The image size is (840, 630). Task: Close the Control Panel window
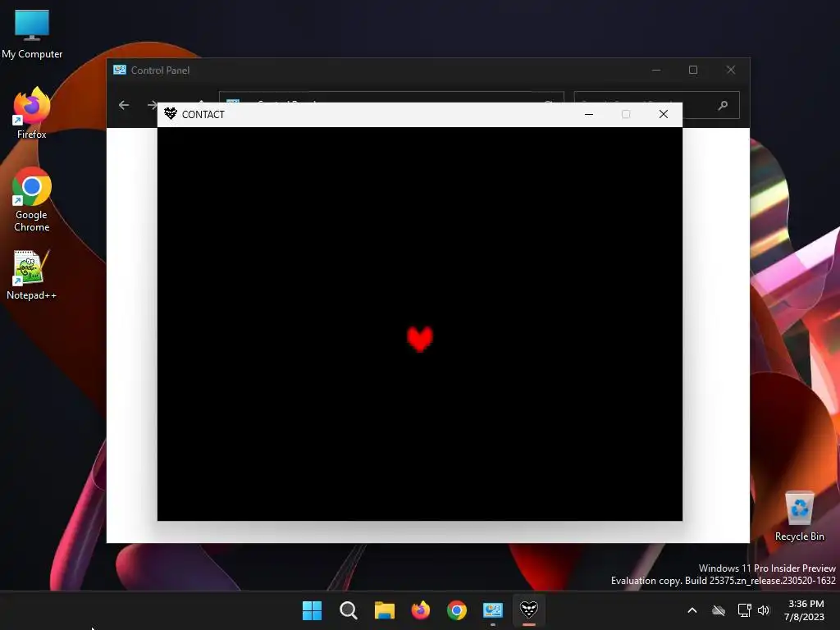click(x=731, y=70)
